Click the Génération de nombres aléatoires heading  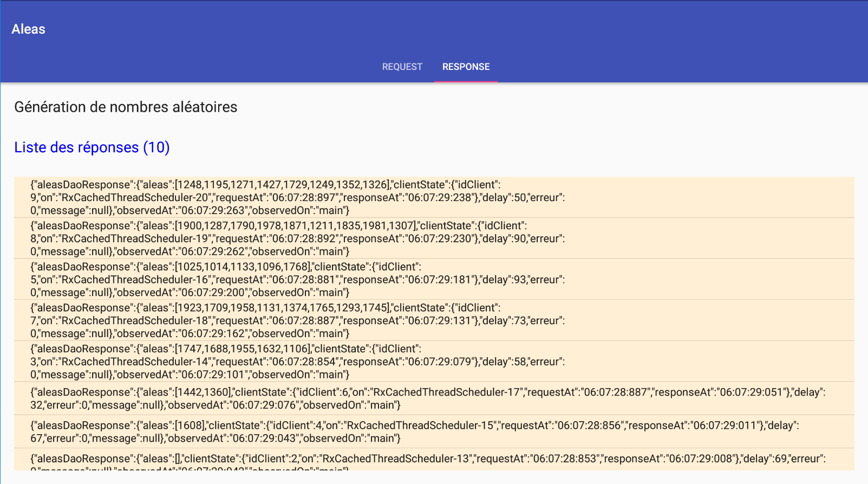126,107
